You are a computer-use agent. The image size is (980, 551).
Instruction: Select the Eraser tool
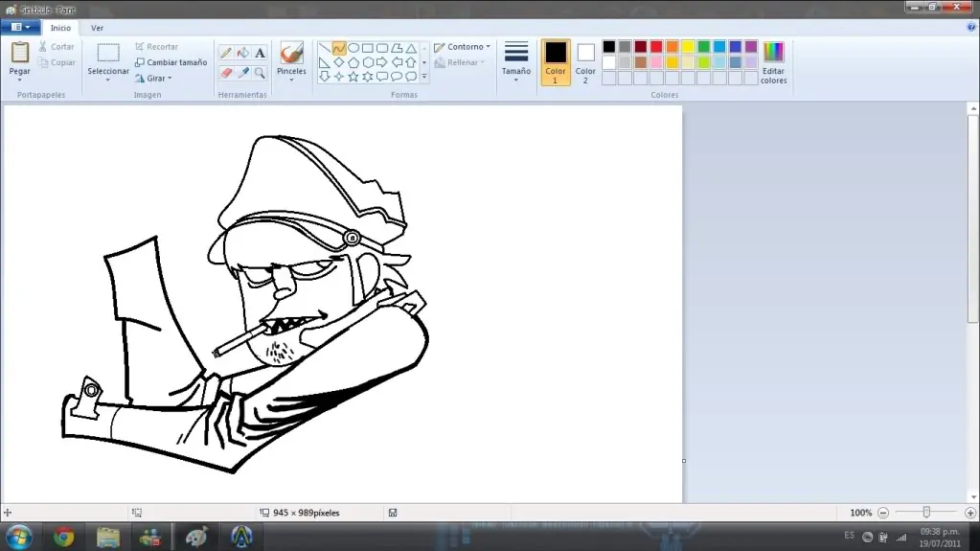[226, 73]
